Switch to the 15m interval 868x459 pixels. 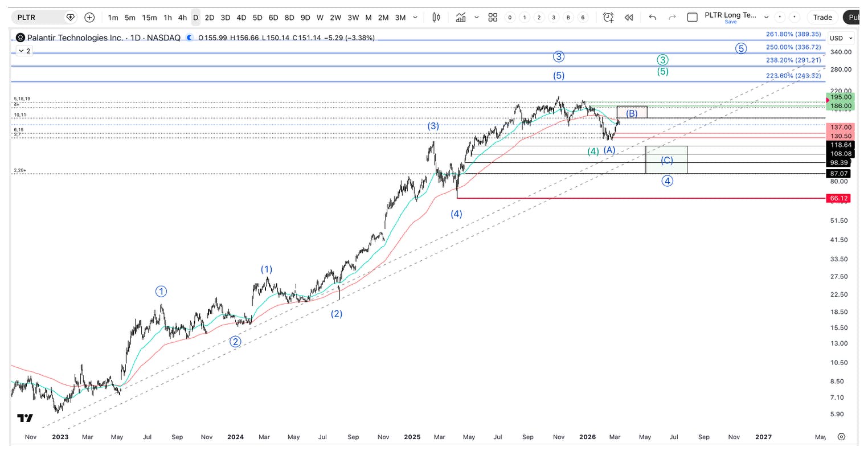point(149,17)
